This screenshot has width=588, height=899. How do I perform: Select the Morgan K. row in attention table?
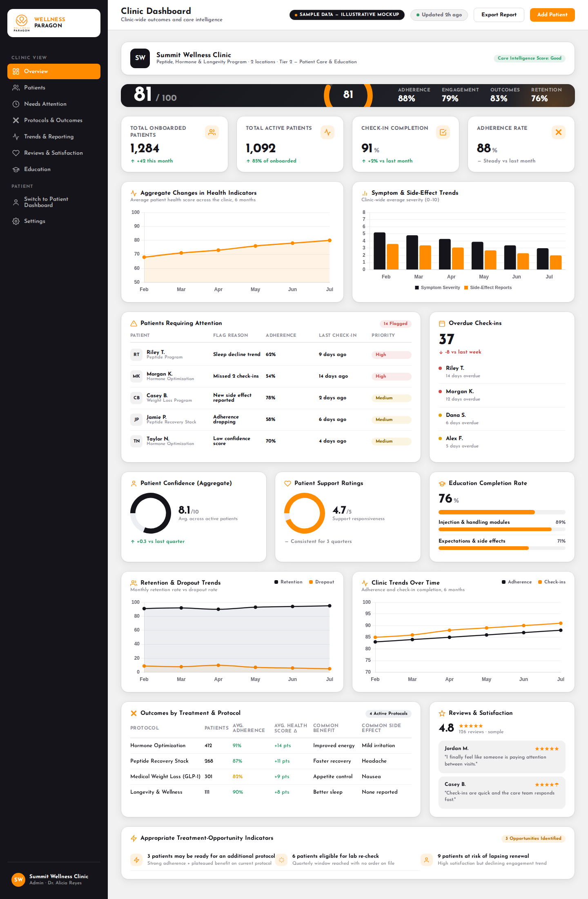pyautogui.click(x=271, y=376)
